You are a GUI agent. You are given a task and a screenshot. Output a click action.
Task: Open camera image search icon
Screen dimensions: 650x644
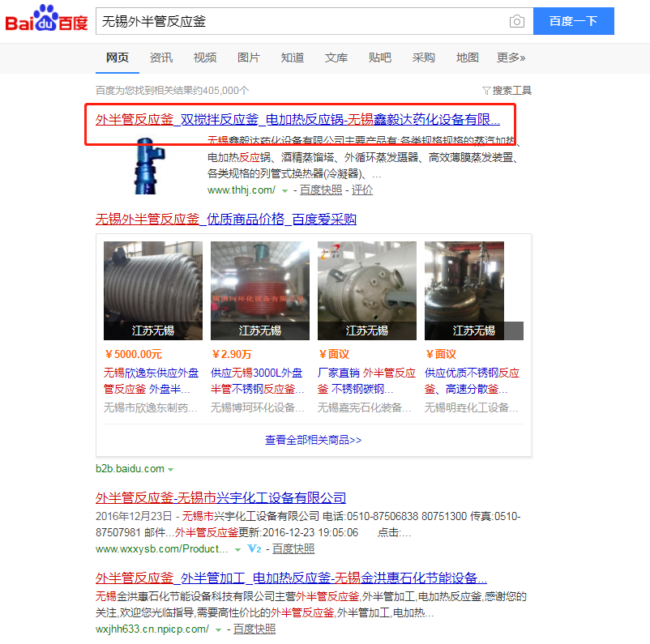[x=516, y=21]
